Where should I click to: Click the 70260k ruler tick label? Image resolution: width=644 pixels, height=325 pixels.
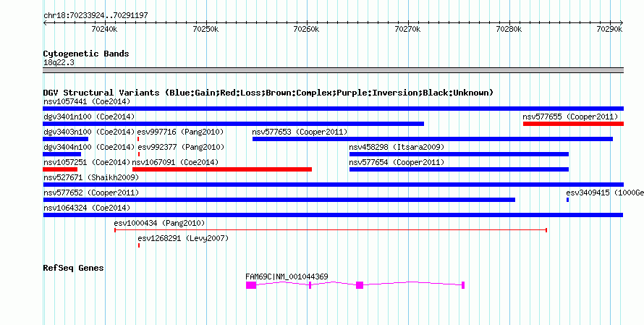point(307,29)
